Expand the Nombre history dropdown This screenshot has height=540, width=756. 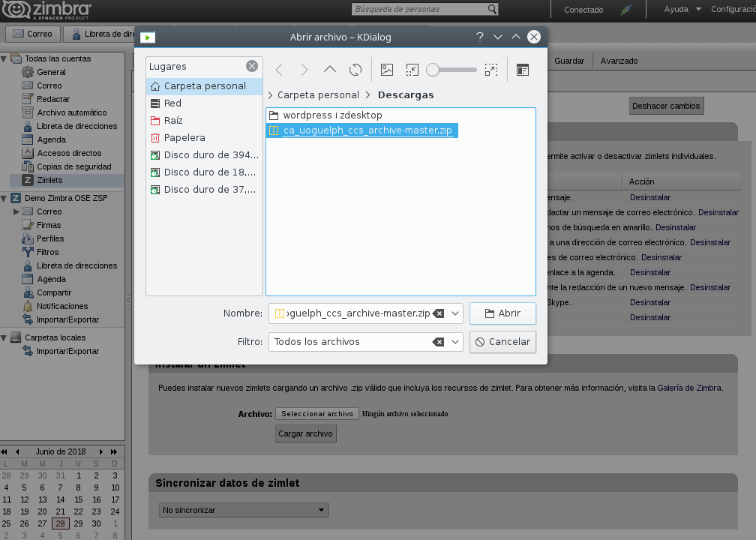point(454,313)
